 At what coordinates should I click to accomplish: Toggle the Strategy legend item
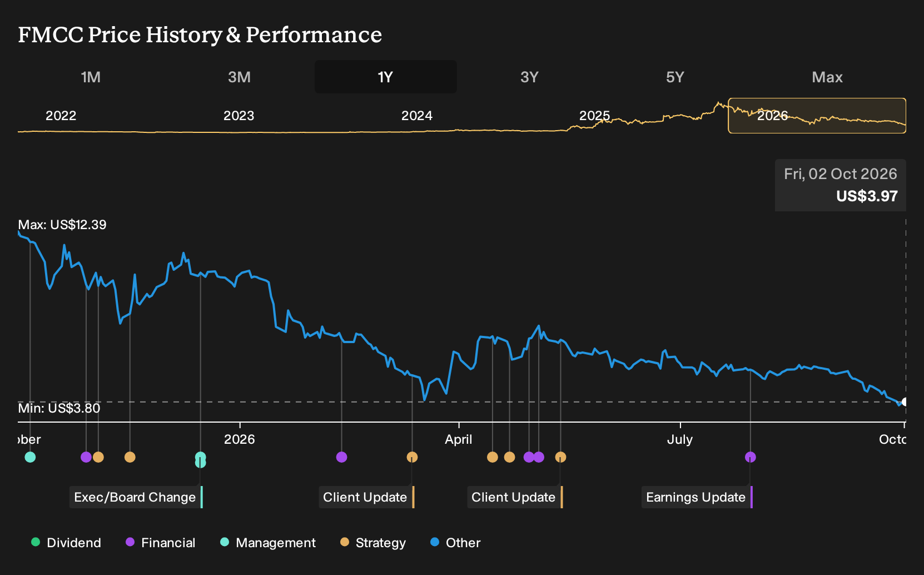click(373, 543)
